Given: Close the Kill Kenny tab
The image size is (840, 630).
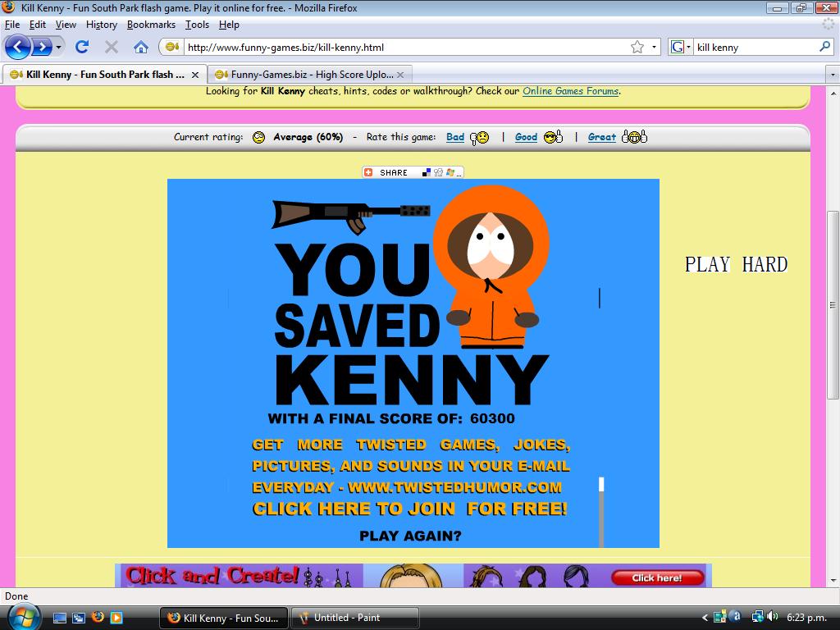Looking at the screenshot, I should click(x=195, y=75).
